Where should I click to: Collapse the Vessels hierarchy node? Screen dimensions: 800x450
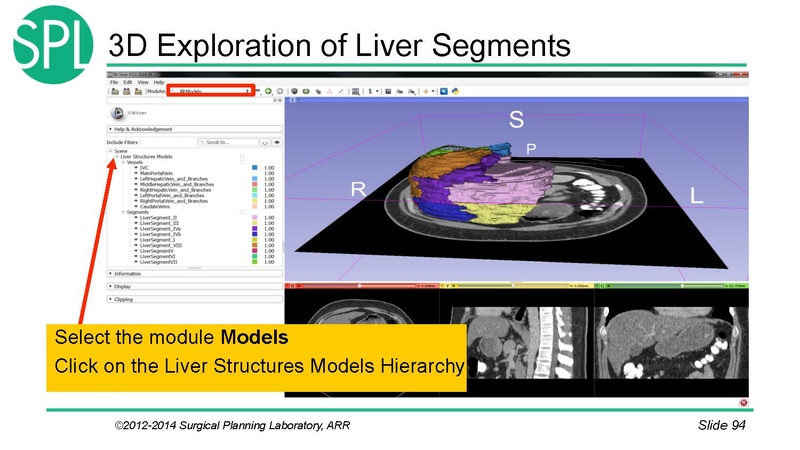[x=123, y=162]
